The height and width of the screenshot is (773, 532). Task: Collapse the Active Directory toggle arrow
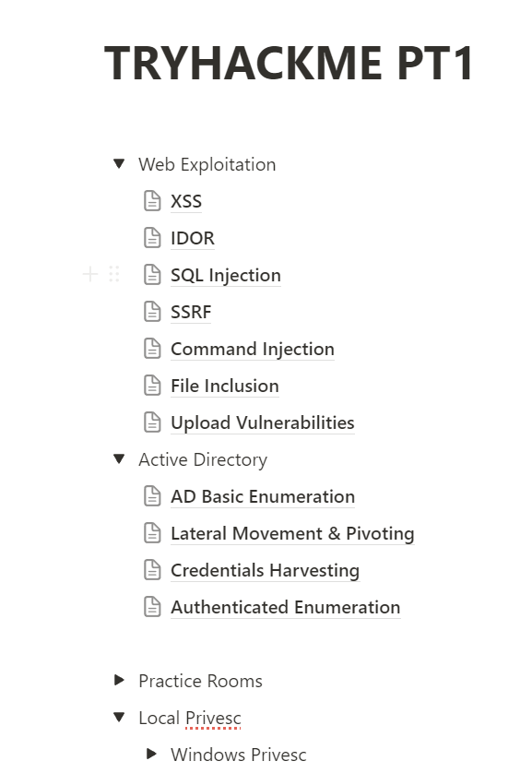coord(119,459)
